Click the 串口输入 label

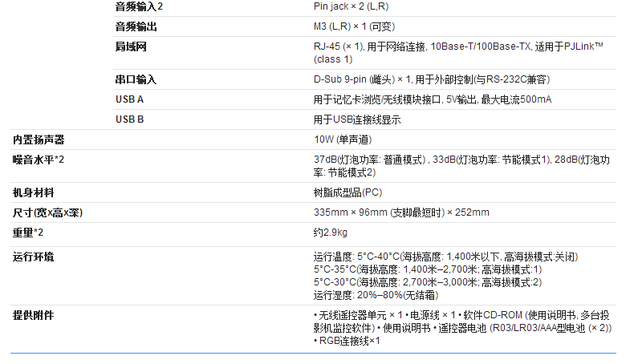(x=136, y=79)
